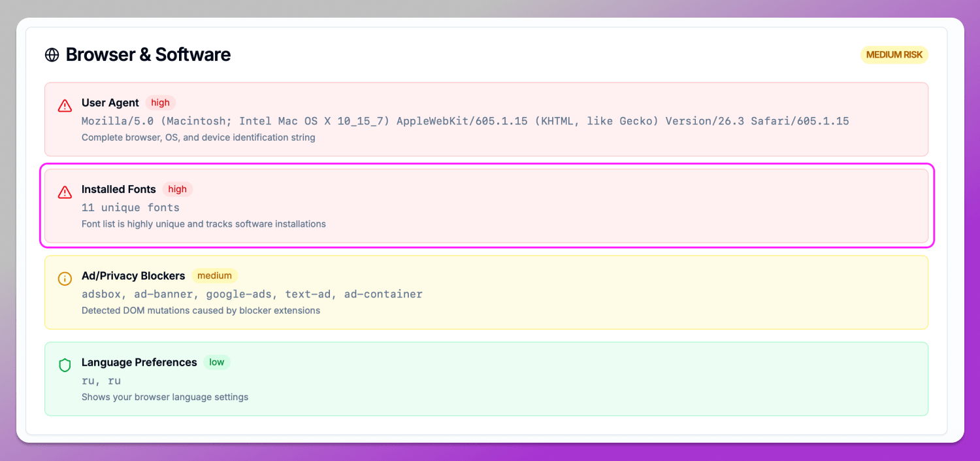The height and width of the screenshot is (461, 980).
Task: Select the Language Preferences title
Action: pos(139,362)
